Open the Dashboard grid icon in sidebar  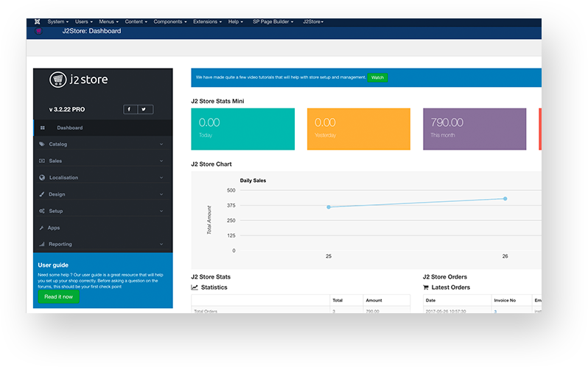(43, 127)
